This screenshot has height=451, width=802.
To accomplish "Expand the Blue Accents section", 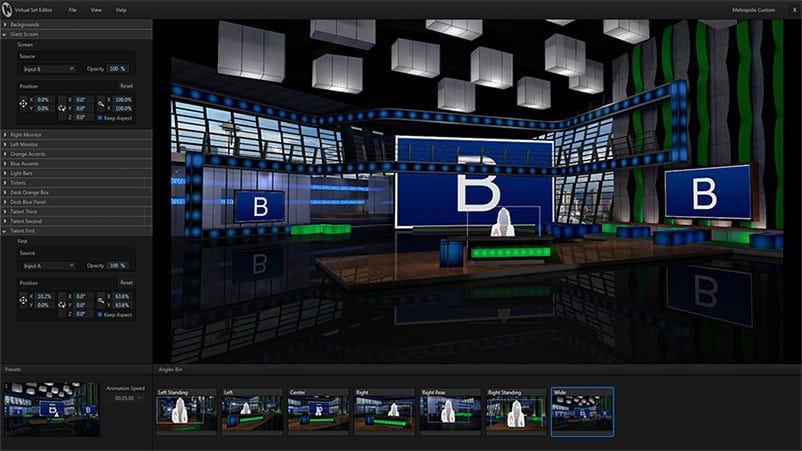I will pos(76,164).
